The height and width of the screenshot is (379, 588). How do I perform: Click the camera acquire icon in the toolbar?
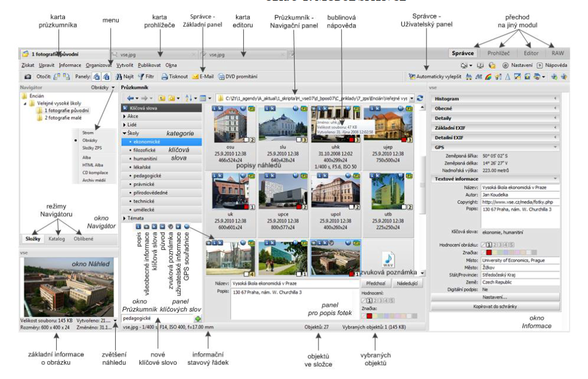(x=28, y=76)
